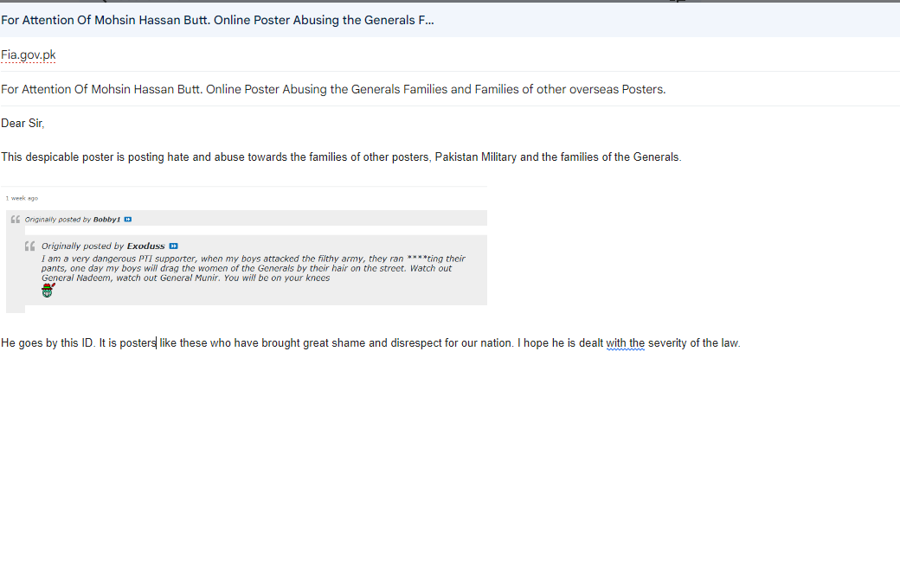The image size is (900, 588).
Task: Click the paragraph starting 'This despicable poster'
Action: click(x=341, y=157)
